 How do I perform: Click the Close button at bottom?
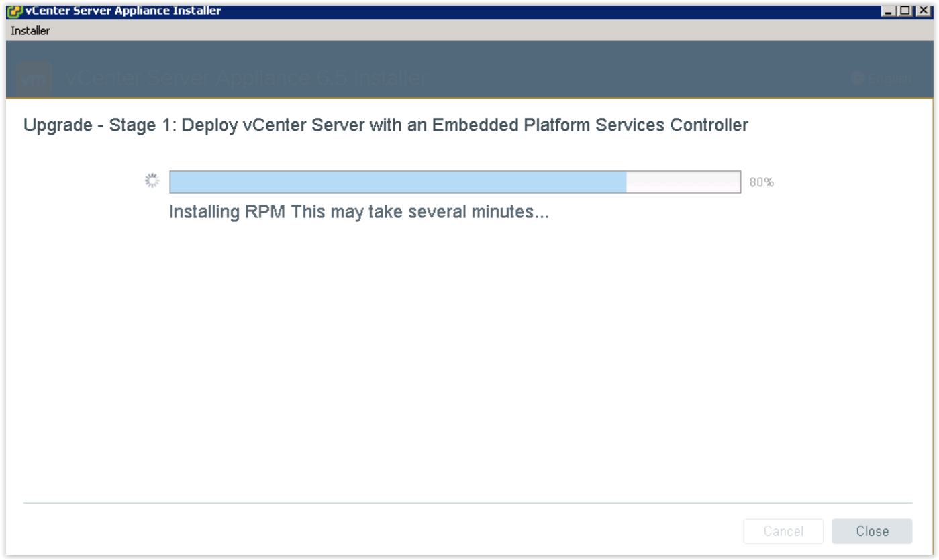[872, 531]
